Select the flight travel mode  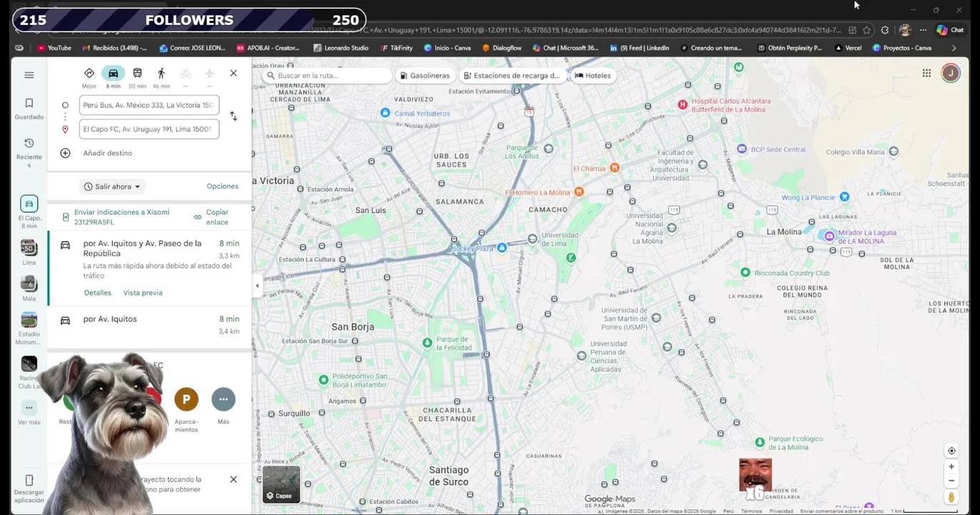click(209, 77)
